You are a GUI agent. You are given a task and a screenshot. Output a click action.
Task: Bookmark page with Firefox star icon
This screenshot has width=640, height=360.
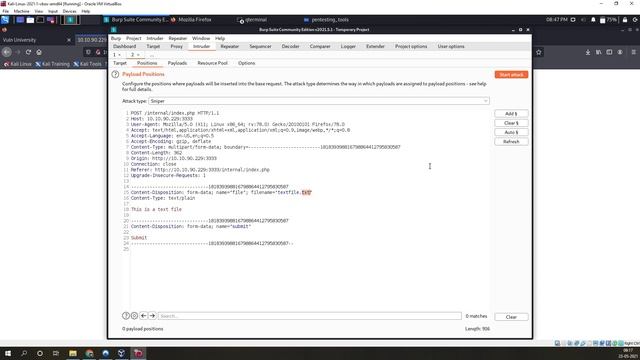pos(539,52)
